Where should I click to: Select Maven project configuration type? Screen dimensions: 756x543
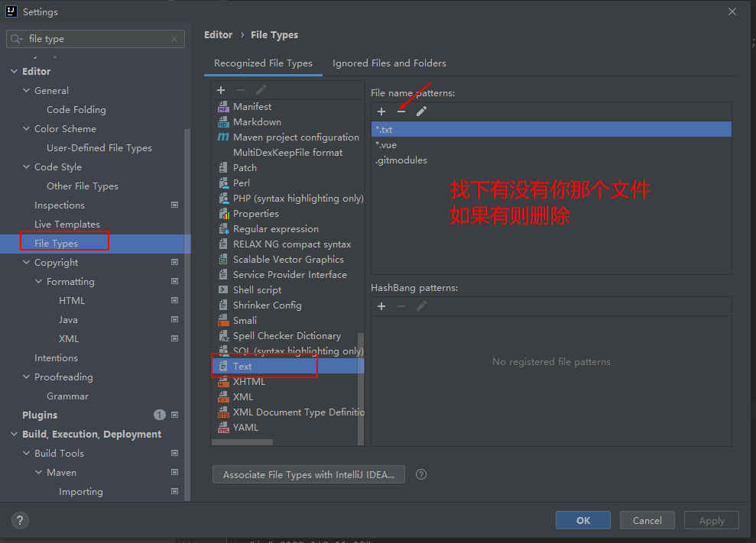pos(288,137)
